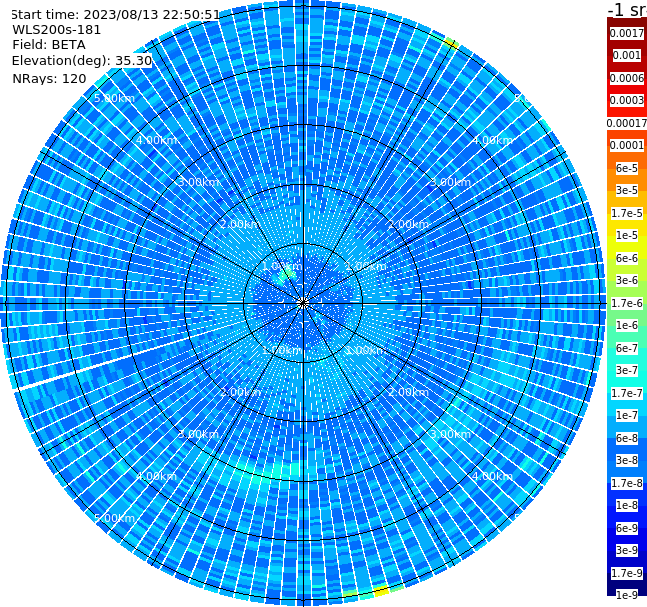Screen dimensions: 647x607
Task: Click the bright yellow return at plot bottom edge
Action: click(381, 590)
